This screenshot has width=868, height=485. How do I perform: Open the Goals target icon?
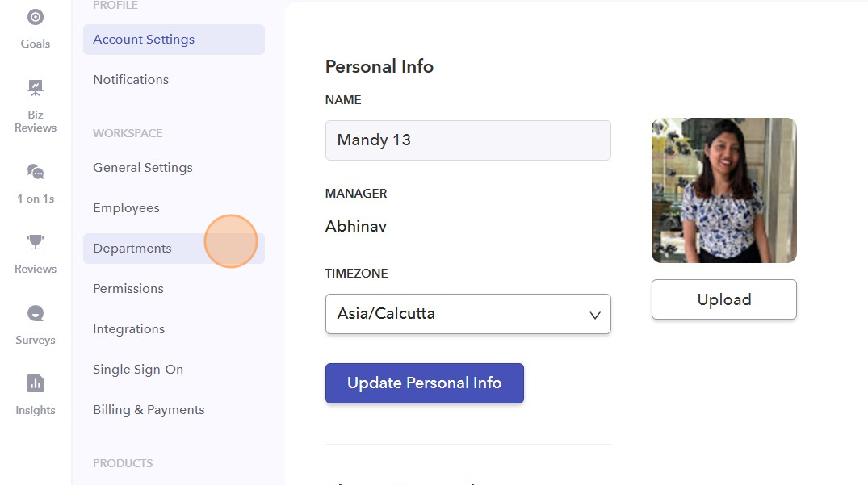pos(36,17)
